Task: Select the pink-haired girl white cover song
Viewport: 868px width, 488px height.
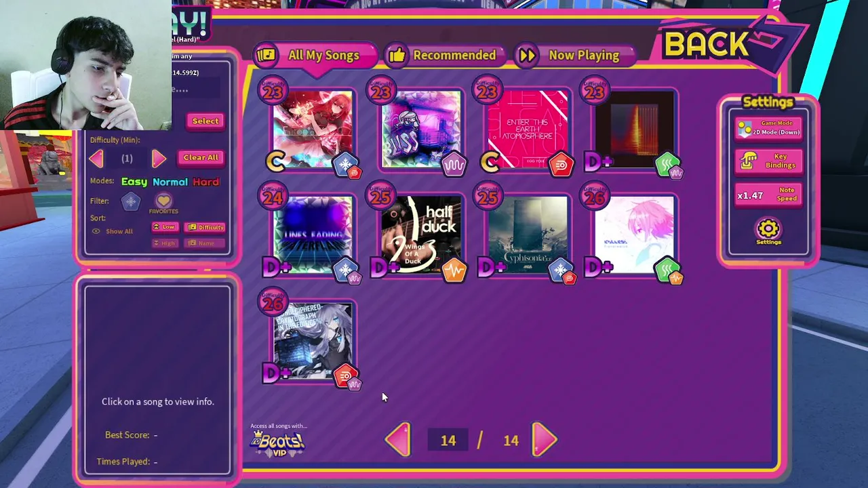Action: point(635,235)
